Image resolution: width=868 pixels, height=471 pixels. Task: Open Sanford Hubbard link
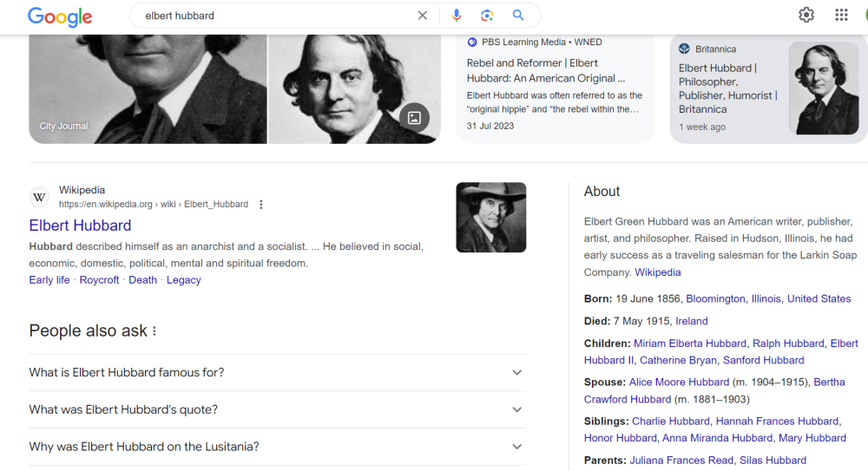click(x=763, y=360)
